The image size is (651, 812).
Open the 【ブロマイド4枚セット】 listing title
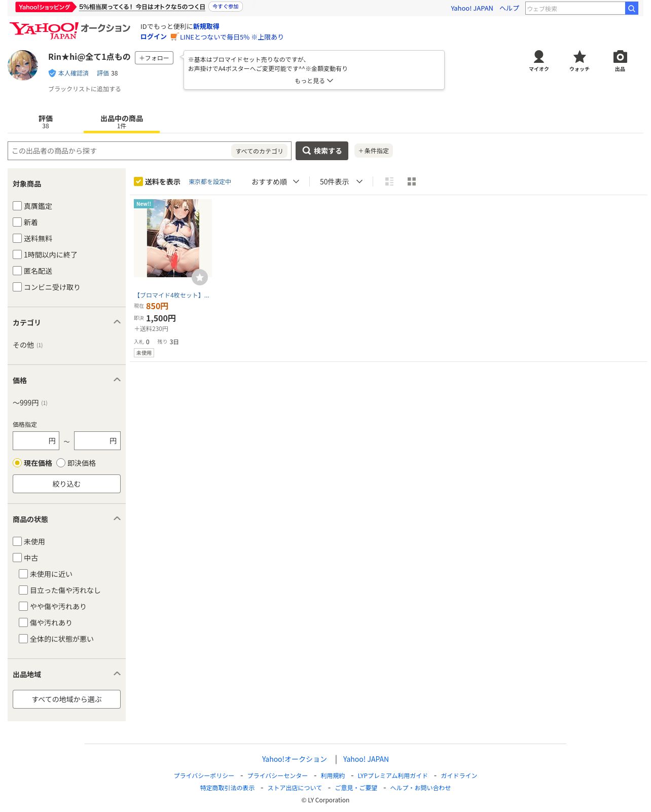pos(172,295)
